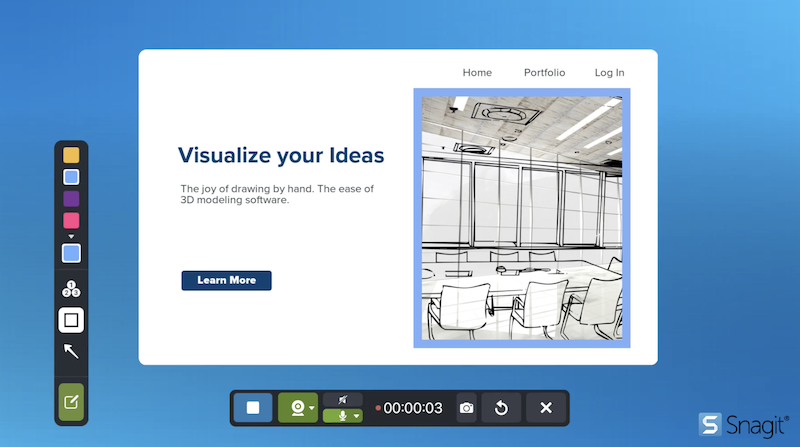Restart the recording with the circular arrow

point(502,408)
